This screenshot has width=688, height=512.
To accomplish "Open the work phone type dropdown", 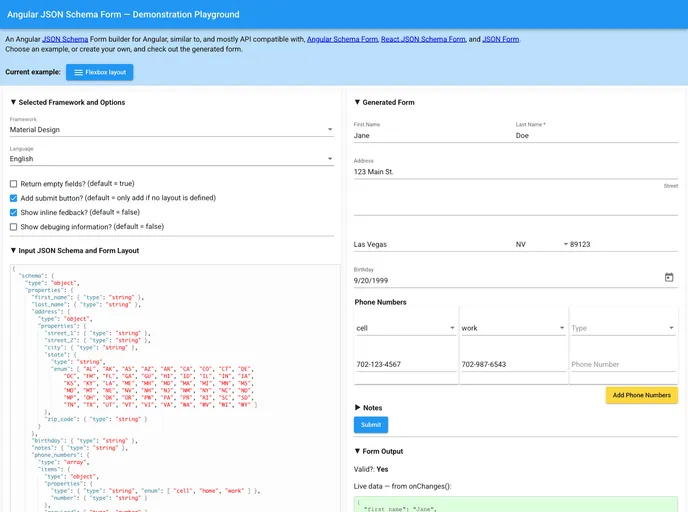I will pos(513,328).
